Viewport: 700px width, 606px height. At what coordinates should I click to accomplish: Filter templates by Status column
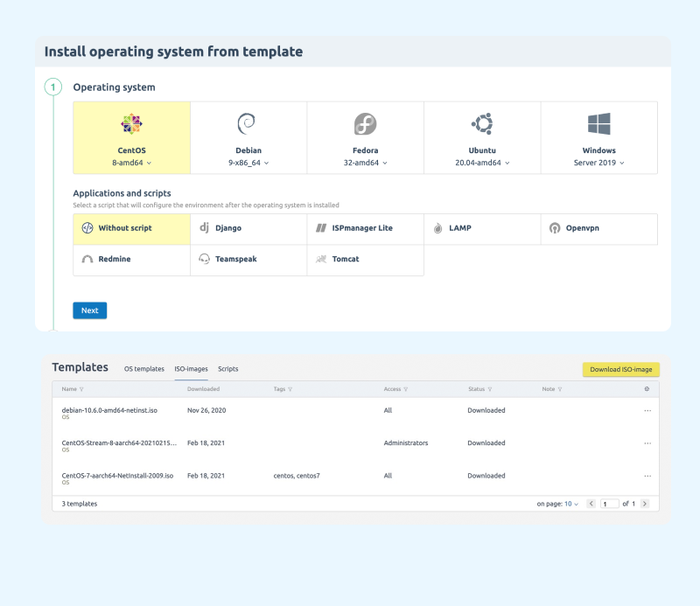point(490,389)
